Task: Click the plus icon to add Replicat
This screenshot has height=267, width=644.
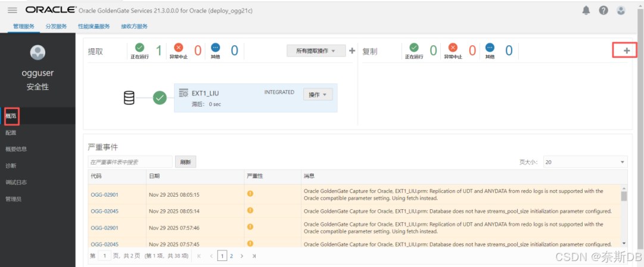Action: (x=626, y=51)
